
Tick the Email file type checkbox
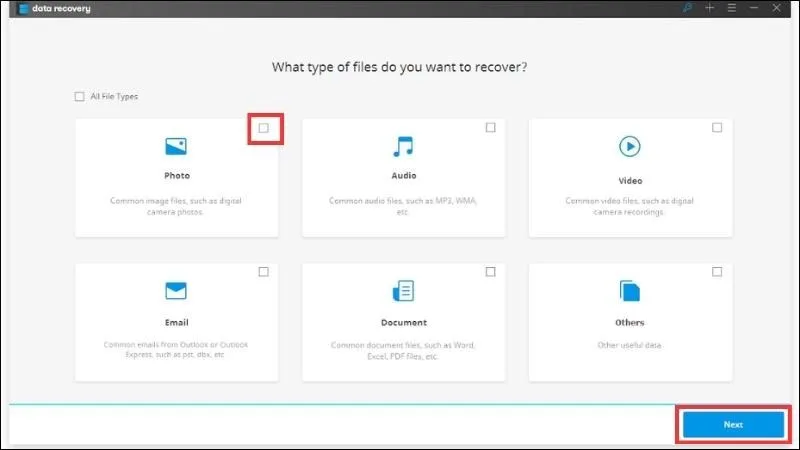click(263, 272)
